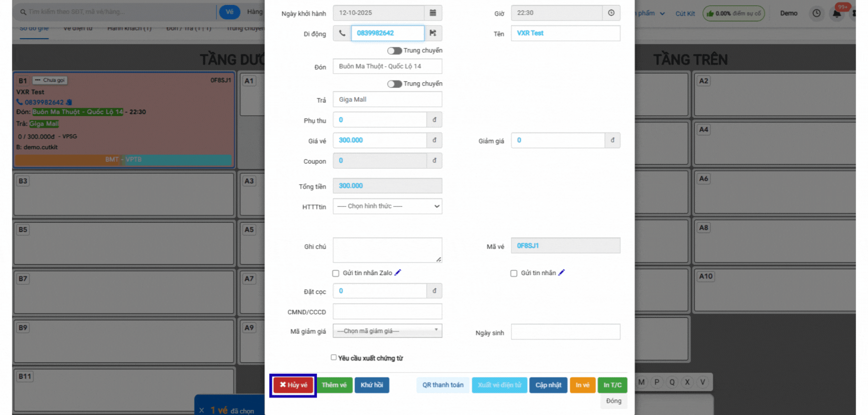Image resolution: width=868 pixels, height=415 pixels.
Task: Check the Gửi tin nhắn Zalo checkbox
Action: [x=336, y=273]
